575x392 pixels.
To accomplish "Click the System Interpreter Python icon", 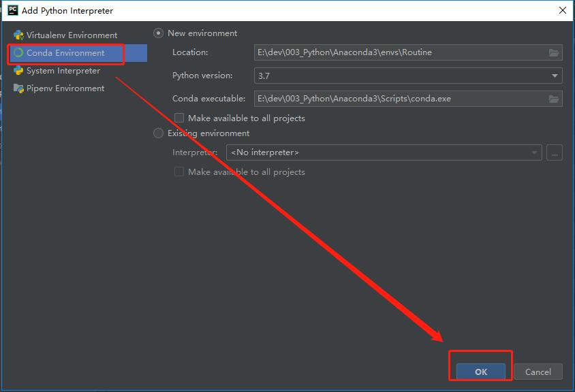I will click(x=18, y=71).
